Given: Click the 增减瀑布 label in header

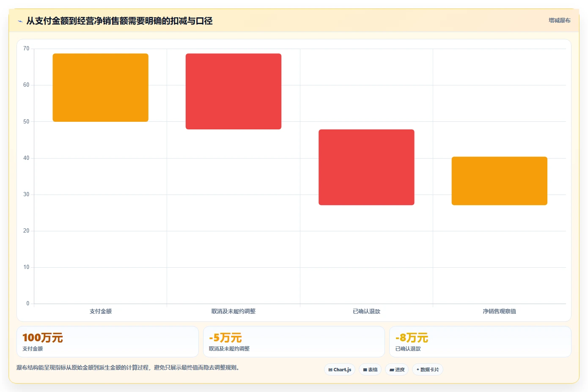Looking at the screenshot, I should 559,20.
